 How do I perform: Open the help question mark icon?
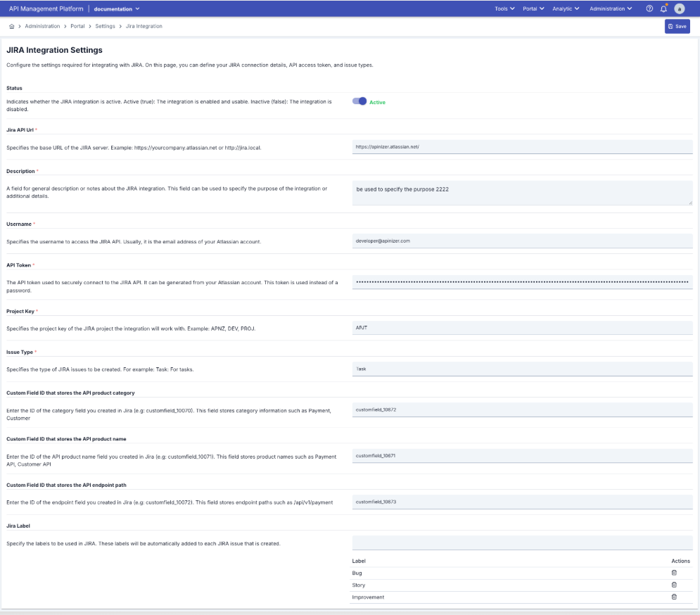[x=649, y=9]
